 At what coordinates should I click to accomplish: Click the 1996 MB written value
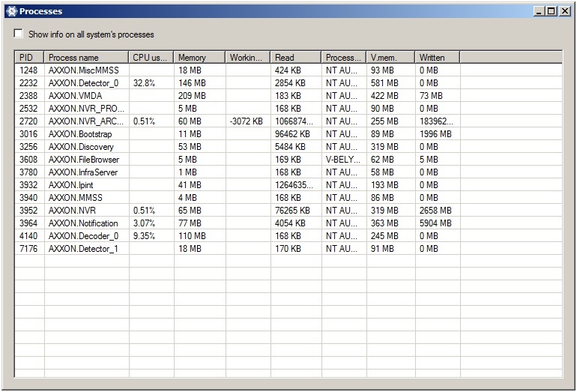[435, 134]
